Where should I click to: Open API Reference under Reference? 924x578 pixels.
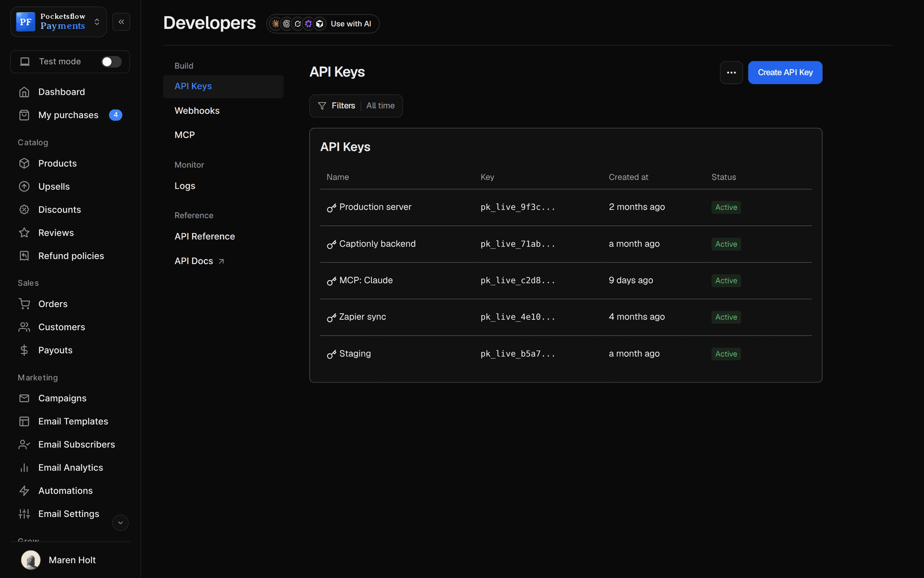click(x=204, y=237)
